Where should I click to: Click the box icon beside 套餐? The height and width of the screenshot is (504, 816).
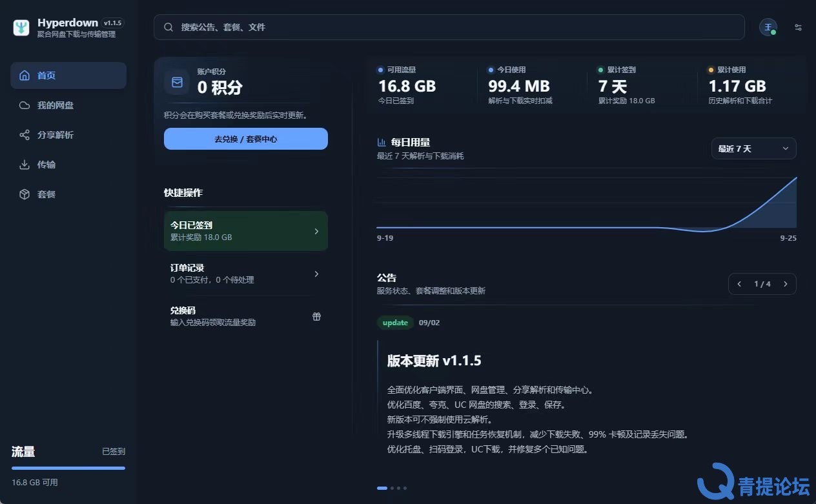25,194
